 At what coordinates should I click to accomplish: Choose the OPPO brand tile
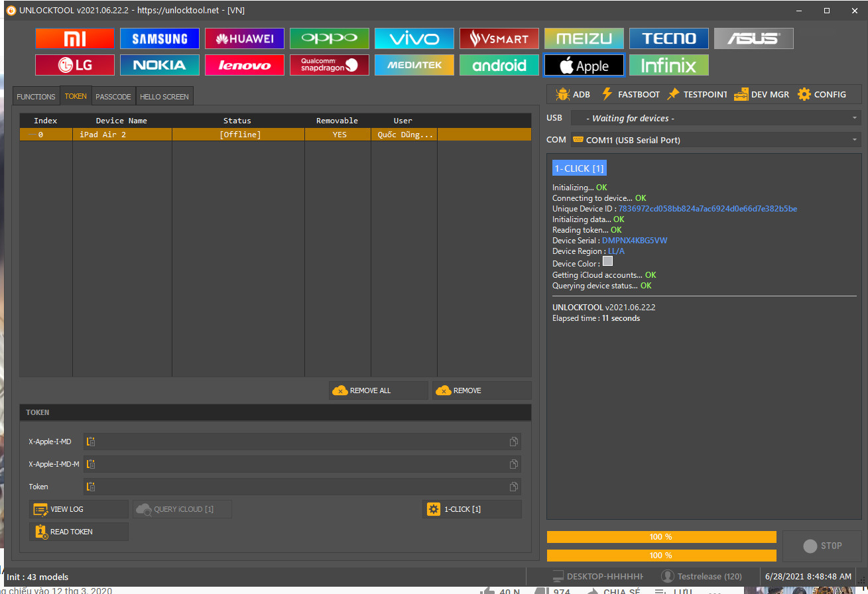pyautogui.click(x=330, y=38)
